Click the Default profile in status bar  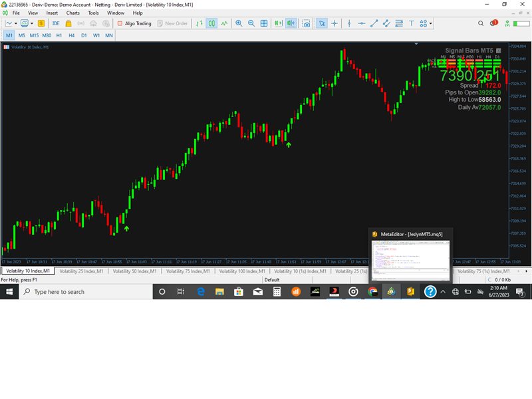pyautogui.click(x=272, y=280)
